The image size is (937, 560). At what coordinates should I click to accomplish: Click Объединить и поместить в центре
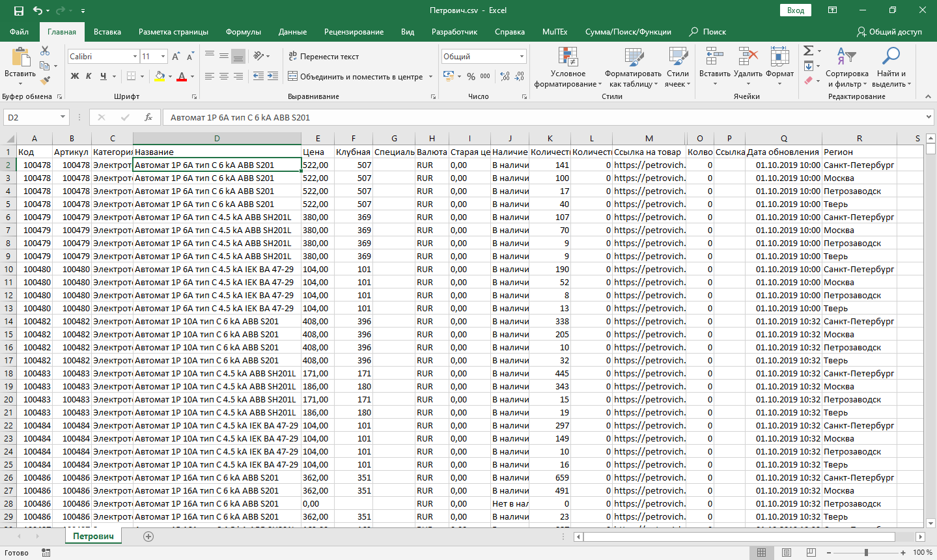coord(356,76)
